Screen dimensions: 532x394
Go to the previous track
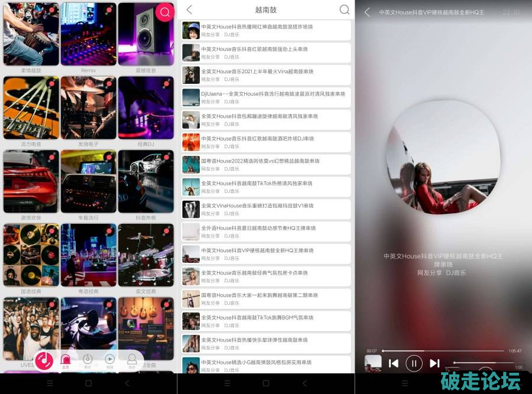pyautogui.click(x=394, y=363)
